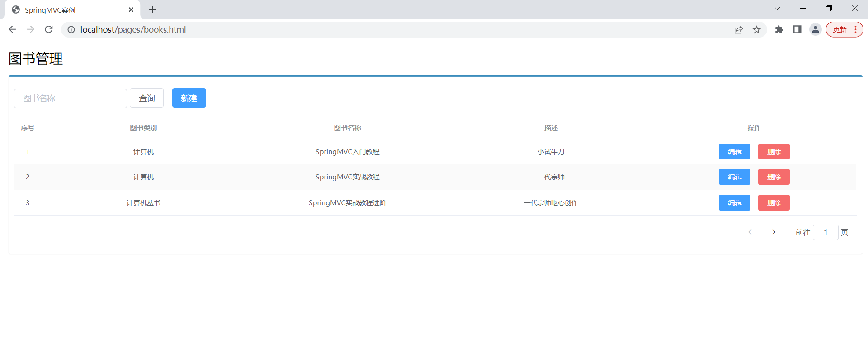Viewport: 868px width, 361px height.
Task: Delete the SpringMVC实战教程进阶 row
Action: coord(774,202)
